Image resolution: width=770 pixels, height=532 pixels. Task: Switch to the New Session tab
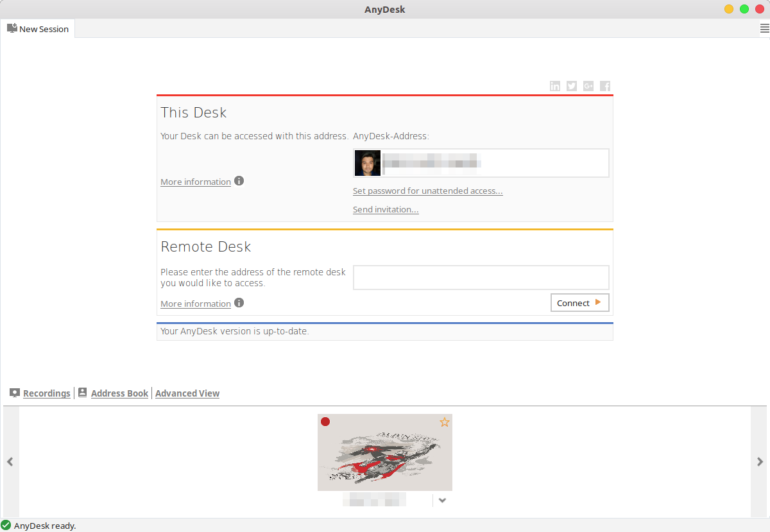(38, 28)
